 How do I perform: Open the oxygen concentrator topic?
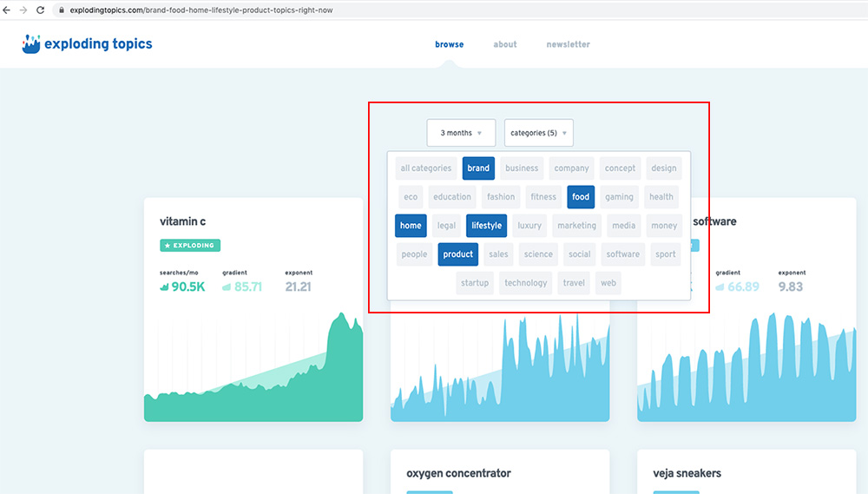458,473
